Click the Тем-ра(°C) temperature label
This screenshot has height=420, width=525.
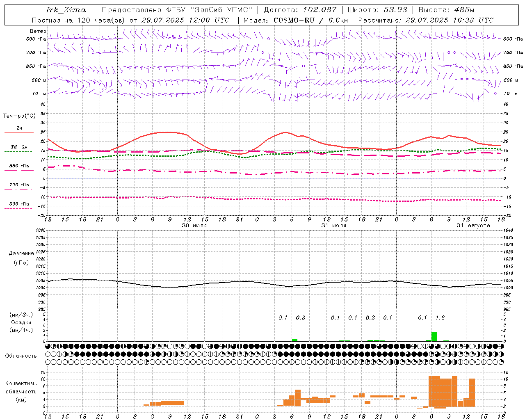[19, 116]
